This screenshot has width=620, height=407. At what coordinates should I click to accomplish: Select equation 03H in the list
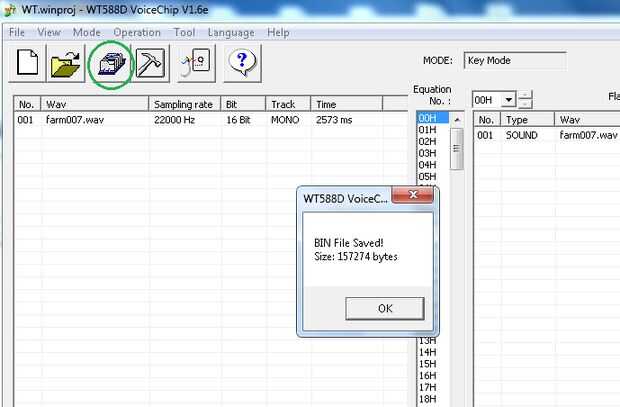click(x=433, y=153)
